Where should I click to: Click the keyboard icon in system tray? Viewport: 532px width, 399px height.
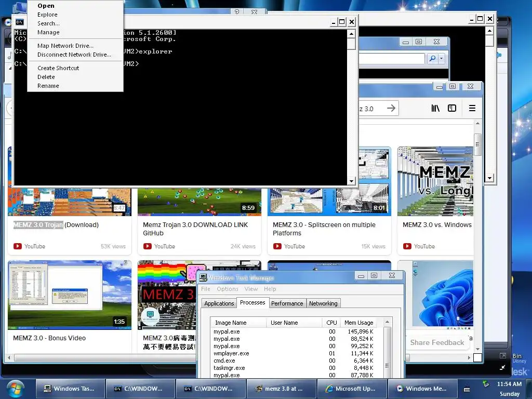467,389
